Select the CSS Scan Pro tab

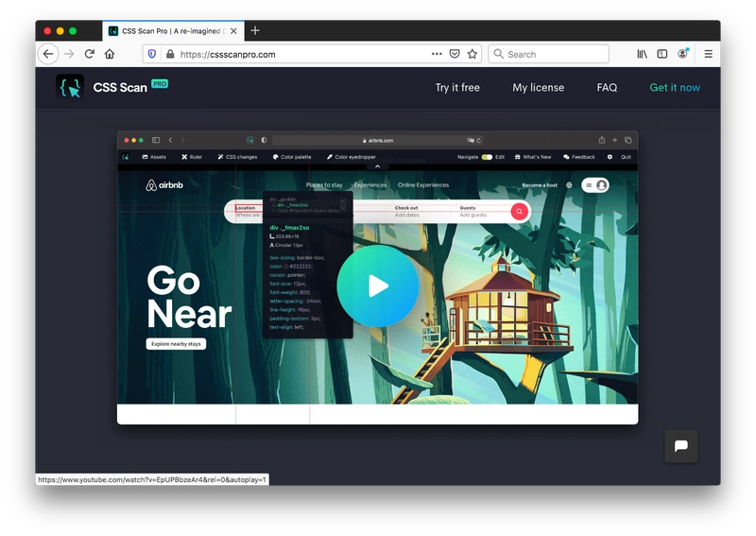click(173, 31)
